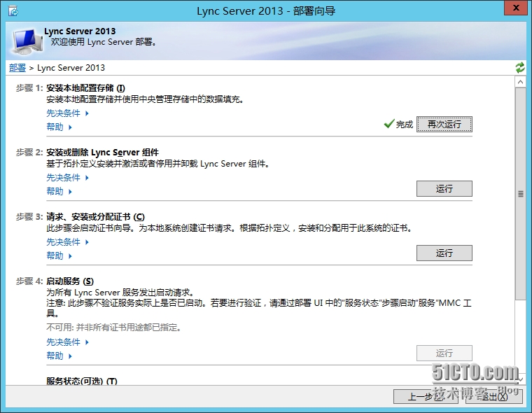Run step 2 install Lync Server components

444,188
